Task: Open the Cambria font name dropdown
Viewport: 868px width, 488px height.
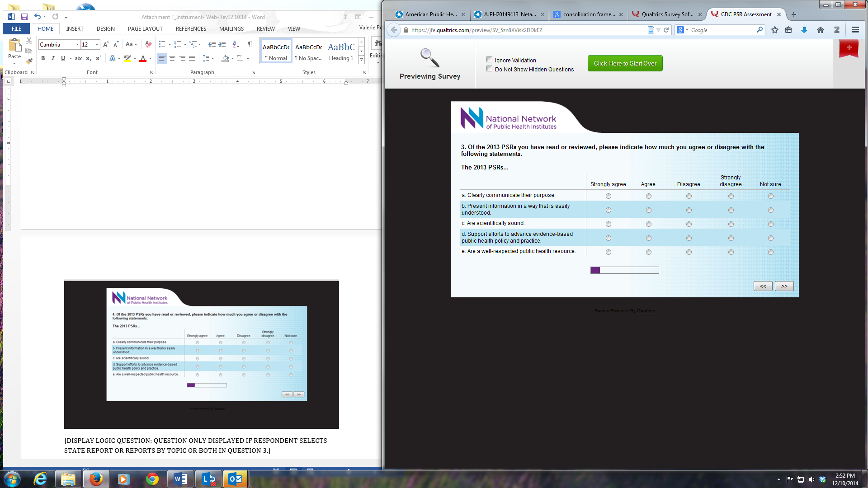Action: coord(77,44)
